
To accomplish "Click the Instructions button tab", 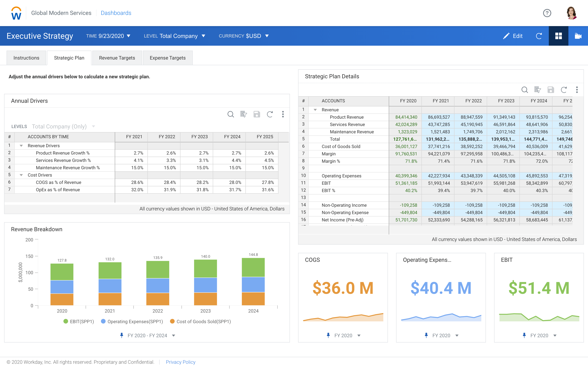I will click(26, 58).
